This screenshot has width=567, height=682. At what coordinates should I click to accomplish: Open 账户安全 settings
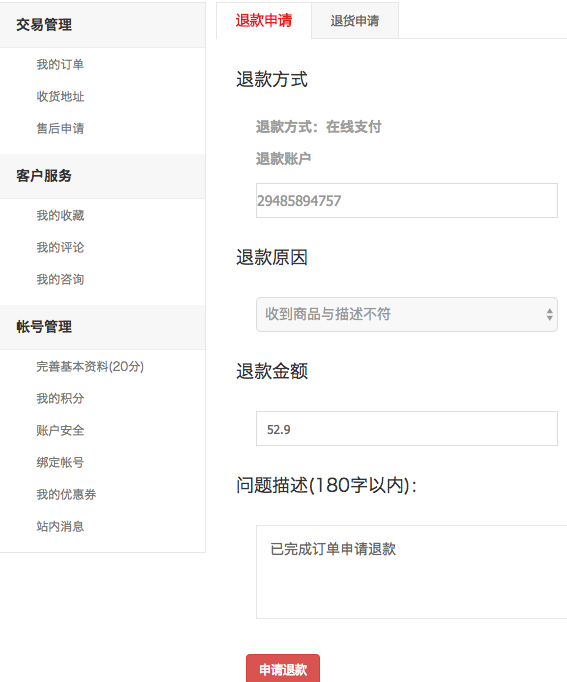pos(60,431)
